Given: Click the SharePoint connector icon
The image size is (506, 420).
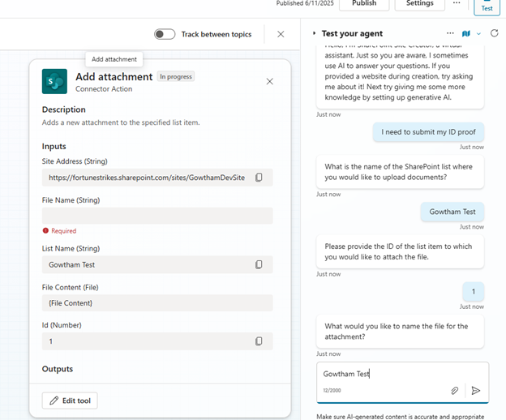Looking at the screenshot, I should coord(54,81).
